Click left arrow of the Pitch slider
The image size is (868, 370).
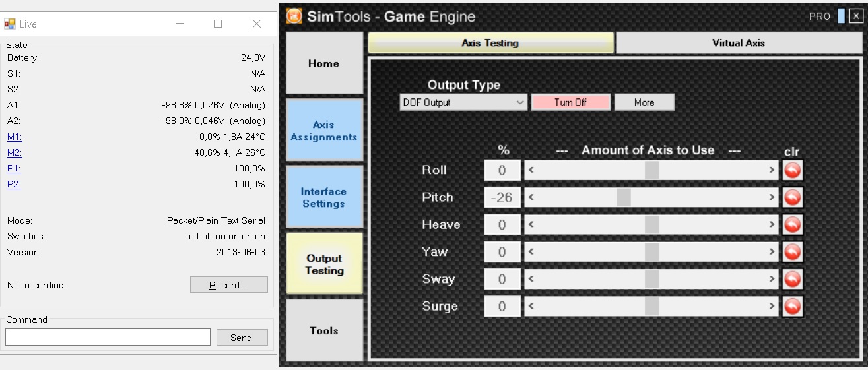pos(531,197)
